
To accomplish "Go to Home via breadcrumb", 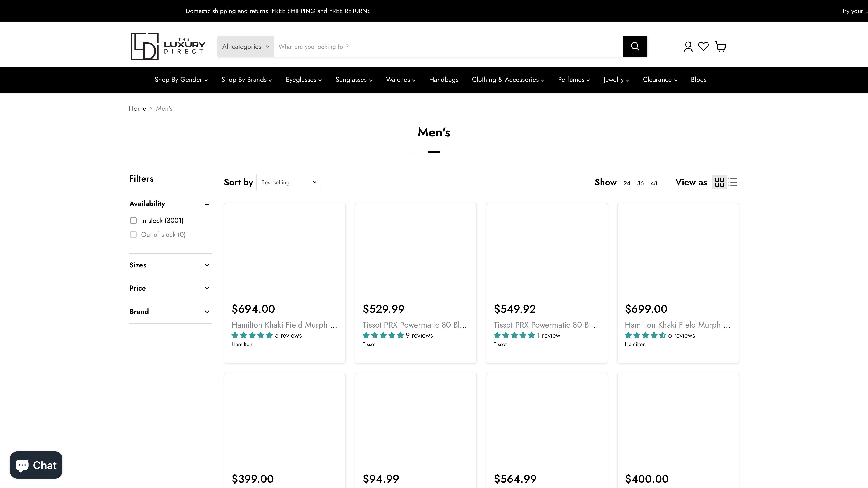I will pos(137,108).
